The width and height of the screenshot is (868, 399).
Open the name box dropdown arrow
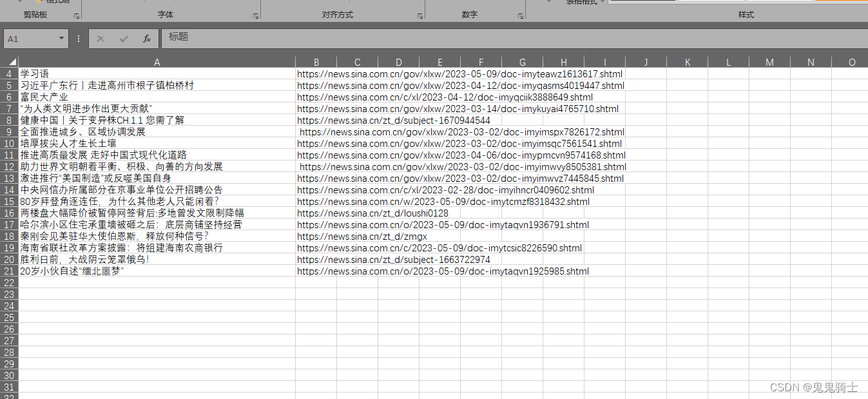pyautogui.click(x=62, y=39)
